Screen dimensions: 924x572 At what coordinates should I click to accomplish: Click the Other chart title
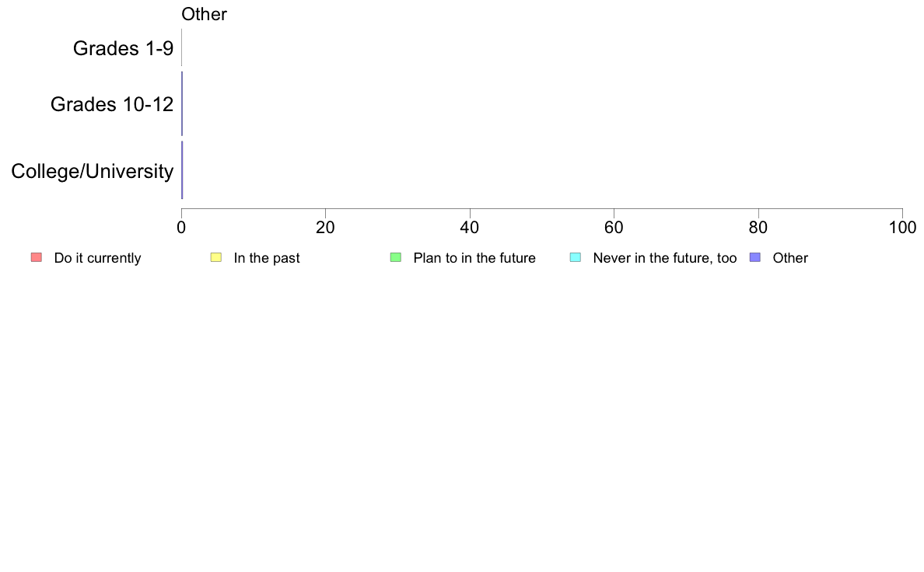pyautogui.click(x=204, y=14)
